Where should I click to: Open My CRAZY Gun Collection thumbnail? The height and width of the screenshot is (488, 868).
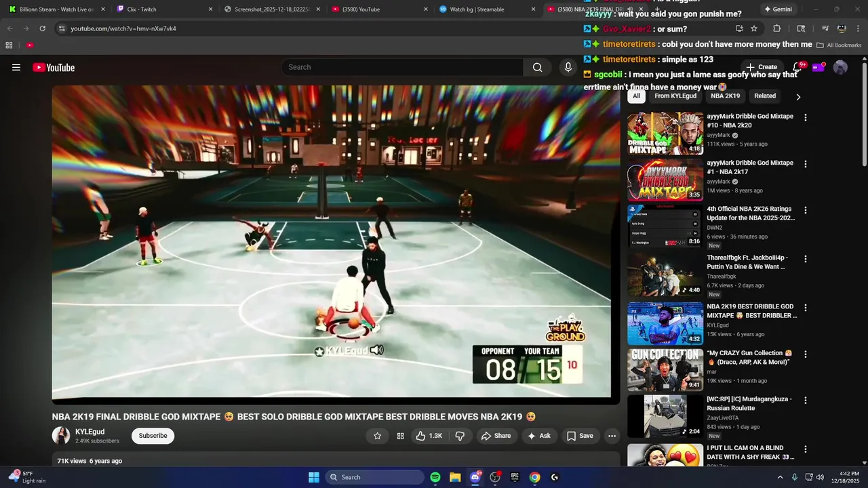tap(665, 370)
